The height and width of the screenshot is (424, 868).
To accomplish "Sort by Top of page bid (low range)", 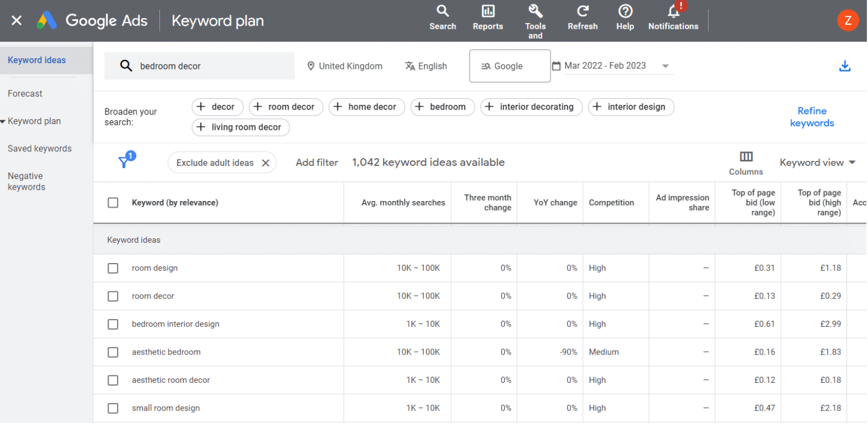I will [x=753, y=203].
